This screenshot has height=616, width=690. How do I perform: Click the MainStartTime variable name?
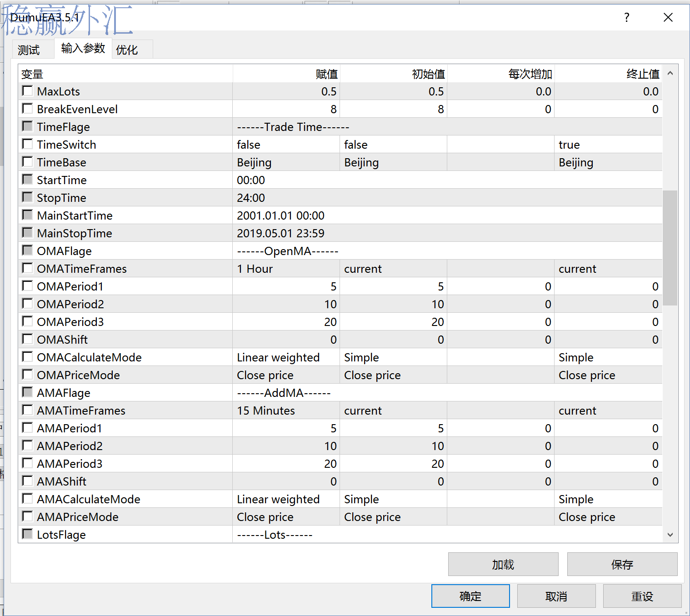pos(75,215)
